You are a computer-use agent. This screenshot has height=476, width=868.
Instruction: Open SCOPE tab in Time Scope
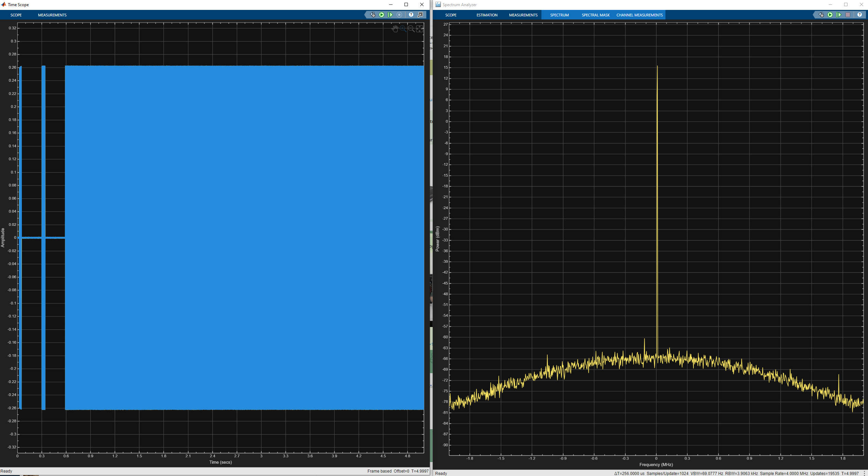16,15
